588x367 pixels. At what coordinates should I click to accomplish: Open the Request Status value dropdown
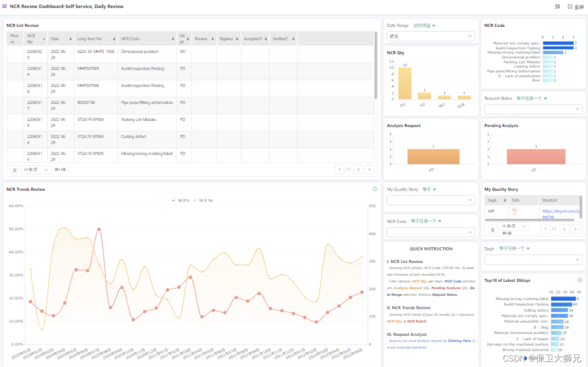tap(533, 109)
